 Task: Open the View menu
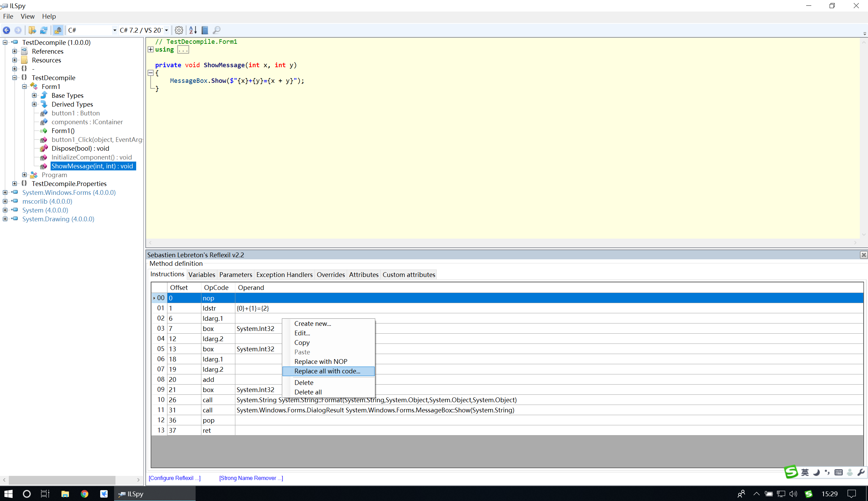click(x=28, y=16)
